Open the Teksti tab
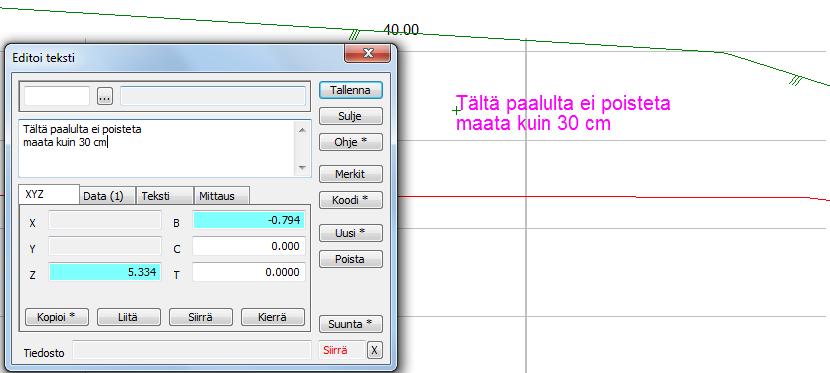This screenshot has height=373, width=830. tap(165, 196)
